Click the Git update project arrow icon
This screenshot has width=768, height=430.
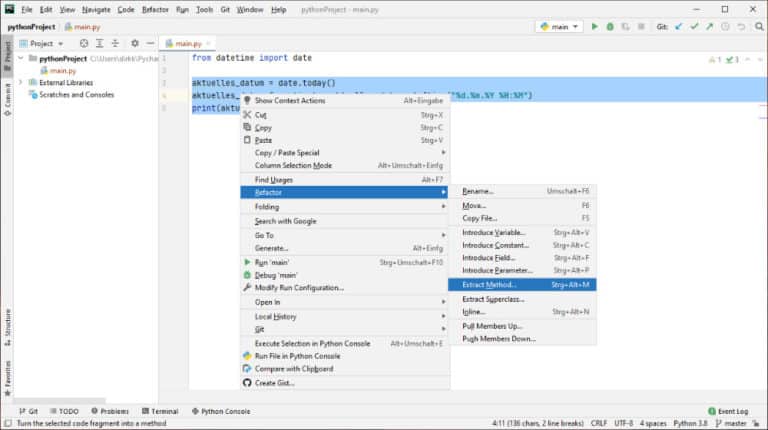(680, 27)
